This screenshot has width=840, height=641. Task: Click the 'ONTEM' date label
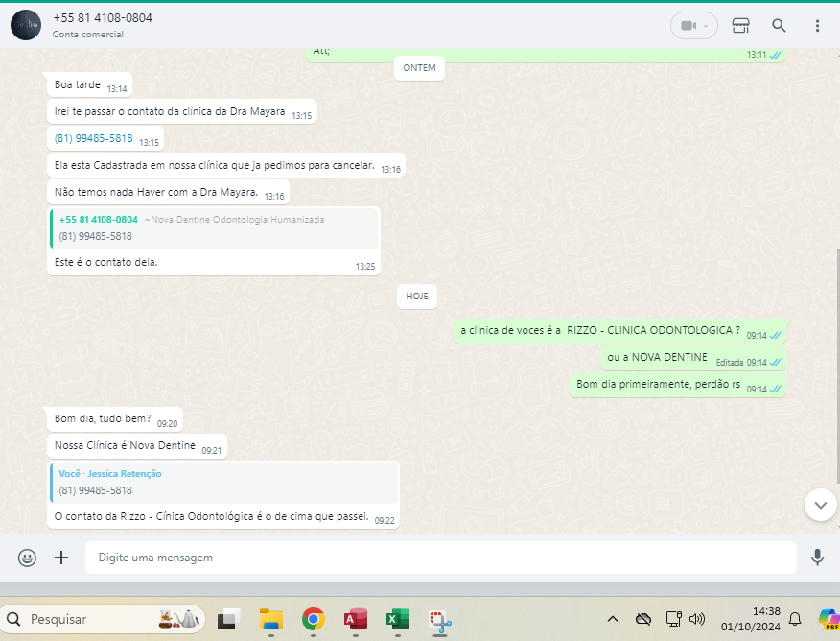pos(419,68)
